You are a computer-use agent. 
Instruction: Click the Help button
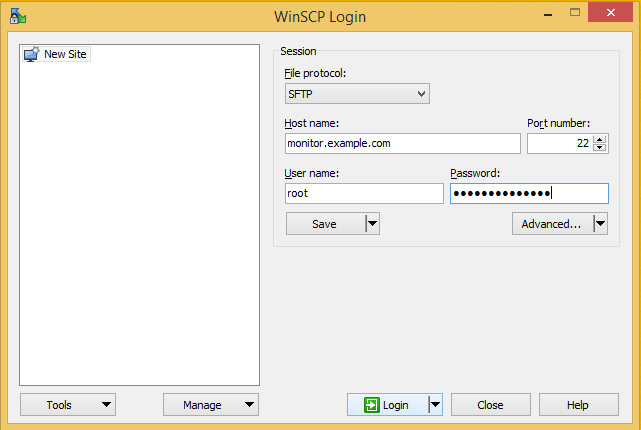(x=578, y=405)
